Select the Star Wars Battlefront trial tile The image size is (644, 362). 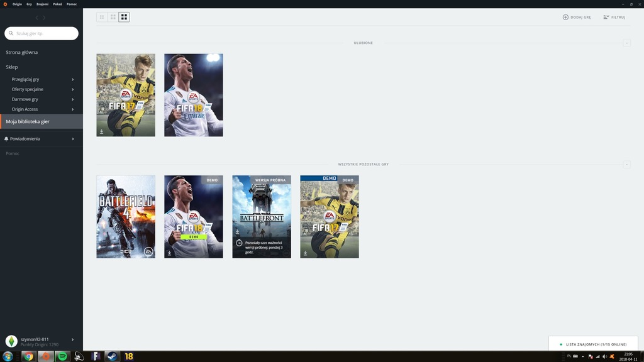262,217
